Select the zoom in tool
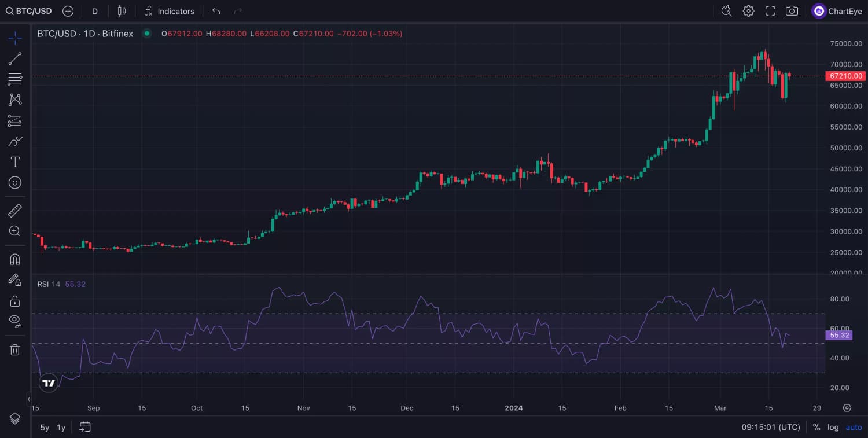This screenshot has width=868, height=438. [x=15, y=231]
